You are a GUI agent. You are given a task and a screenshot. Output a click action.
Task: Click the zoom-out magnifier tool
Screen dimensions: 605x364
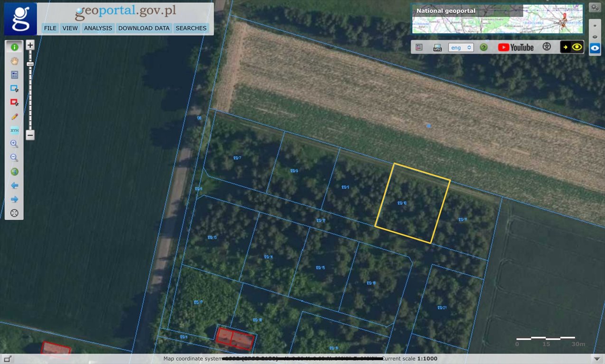14,157
